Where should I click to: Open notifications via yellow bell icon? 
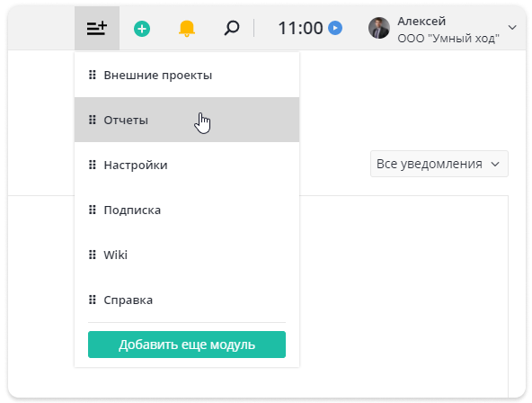(x=187, y=29)
